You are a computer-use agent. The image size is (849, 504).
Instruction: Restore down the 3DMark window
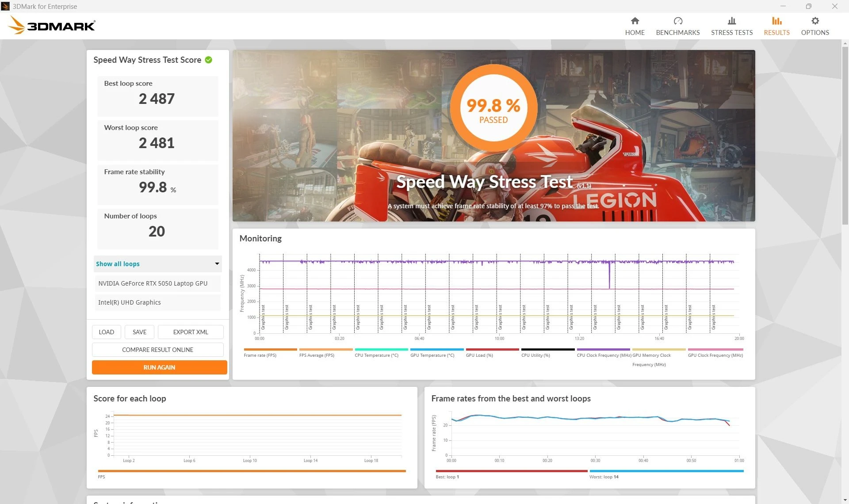tap(808, 6)
